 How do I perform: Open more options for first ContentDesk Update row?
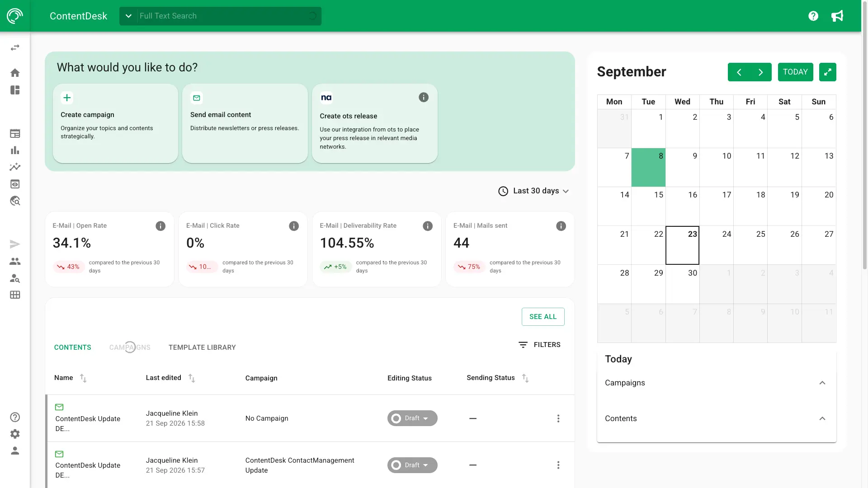click(x=558, y=418)
